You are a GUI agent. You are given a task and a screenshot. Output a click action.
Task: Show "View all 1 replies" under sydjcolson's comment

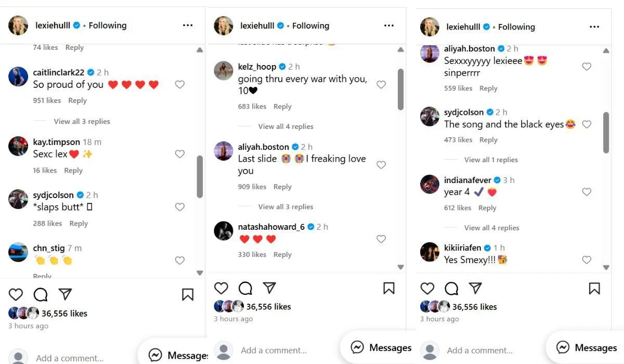click(490, 160)
